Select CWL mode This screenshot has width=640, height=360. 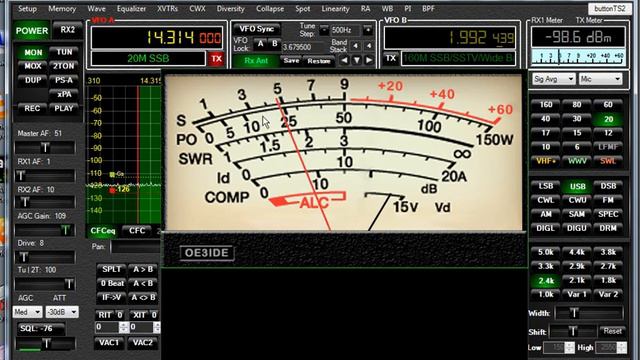[x=546, y=200]
